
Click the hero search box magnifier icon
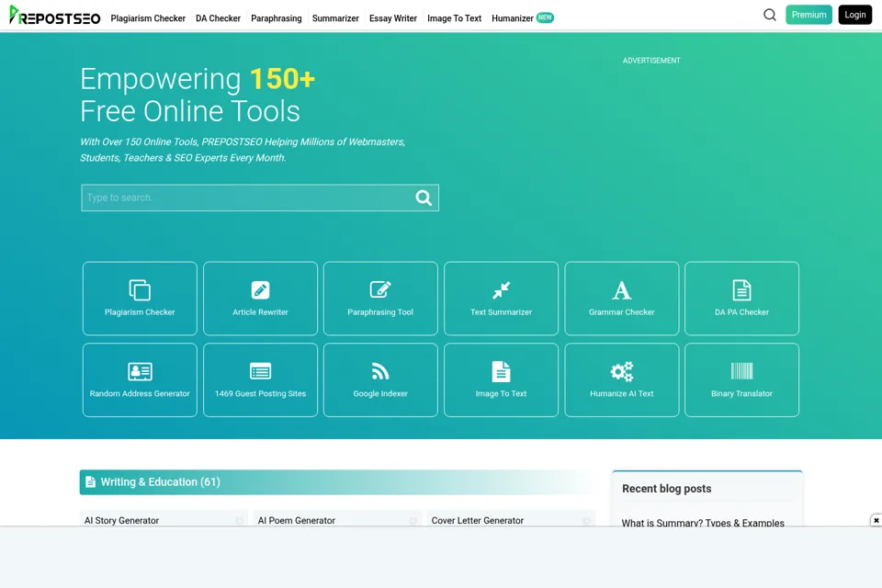click(x=424, y=198)
